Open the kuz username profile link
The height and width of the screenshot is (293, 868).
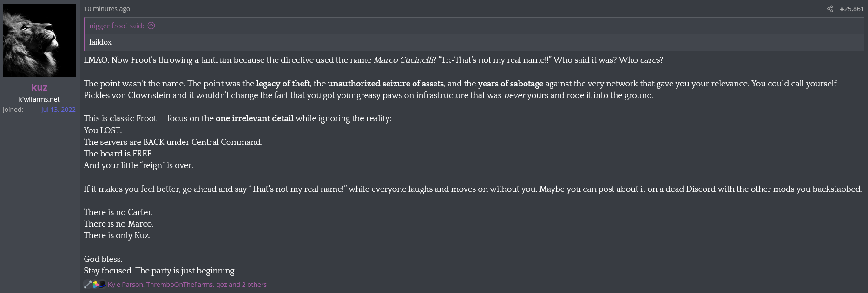pos(39,87)
